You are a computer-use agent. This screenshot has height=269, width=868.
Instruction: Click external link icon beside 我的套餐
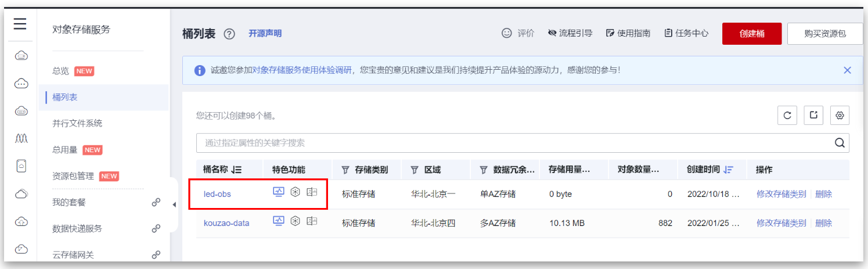point(156,202)
